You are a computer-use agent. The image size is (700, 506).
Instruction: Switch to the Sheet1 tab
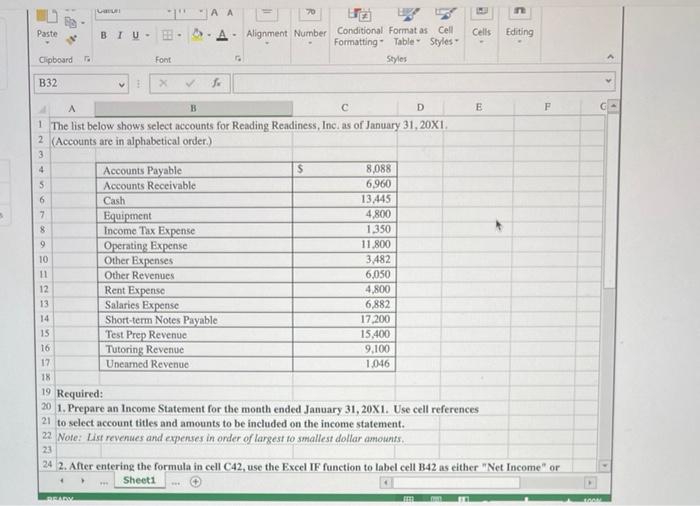tap(139, 480)
